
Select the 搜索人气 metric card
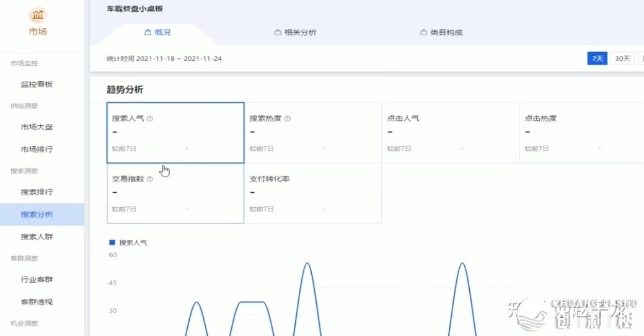pos(175,133)
